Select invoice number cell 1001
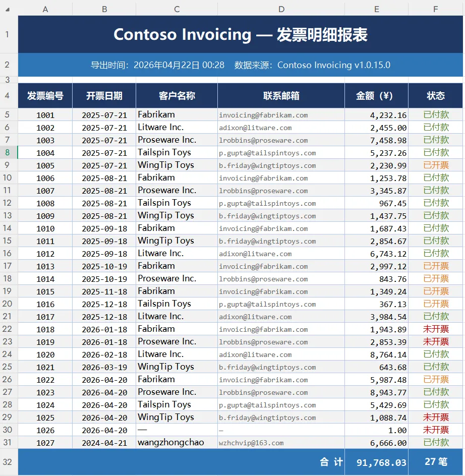 45,115
